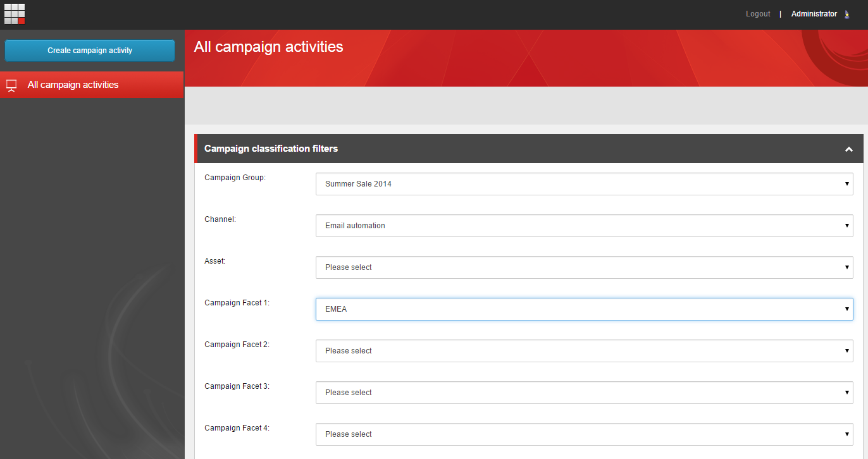
Task: Click the Logout link
Action: 758,14
